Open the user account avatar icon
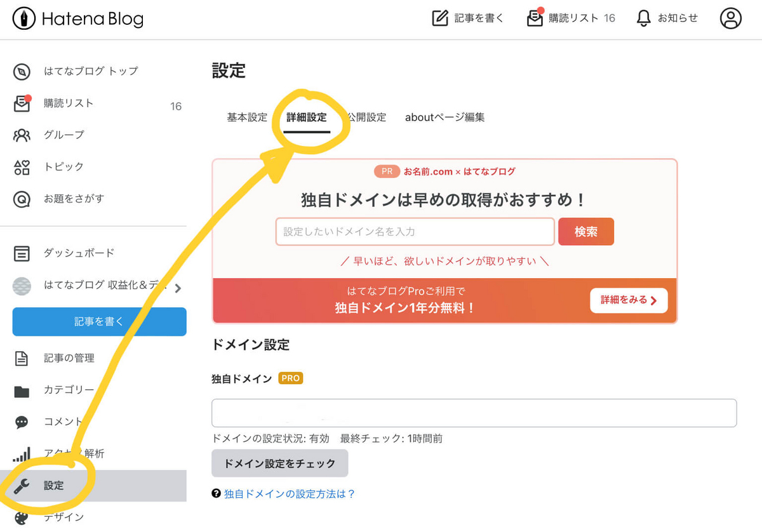This screenshot has width=762, height=532. (731, 18)
